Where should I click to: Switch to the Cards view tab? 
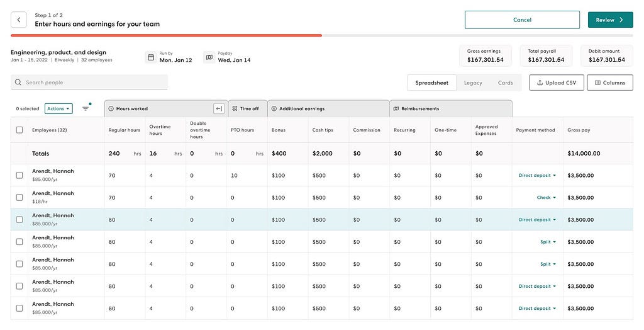point(505,82)
